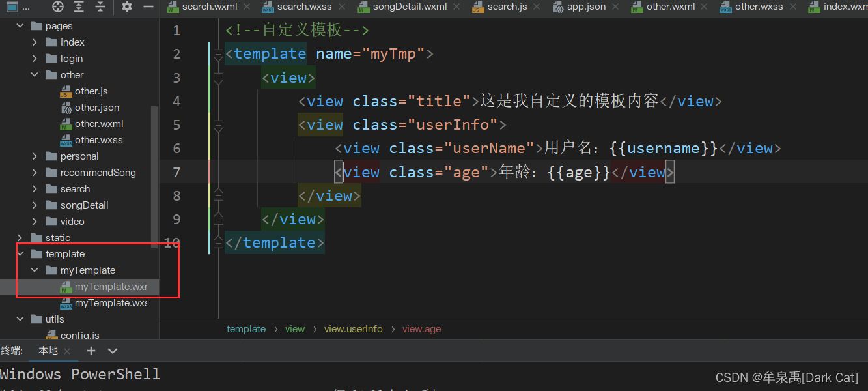
Task: Select songDetail folder name in tree
Action: pyautogui.click(x=85, y=205)
